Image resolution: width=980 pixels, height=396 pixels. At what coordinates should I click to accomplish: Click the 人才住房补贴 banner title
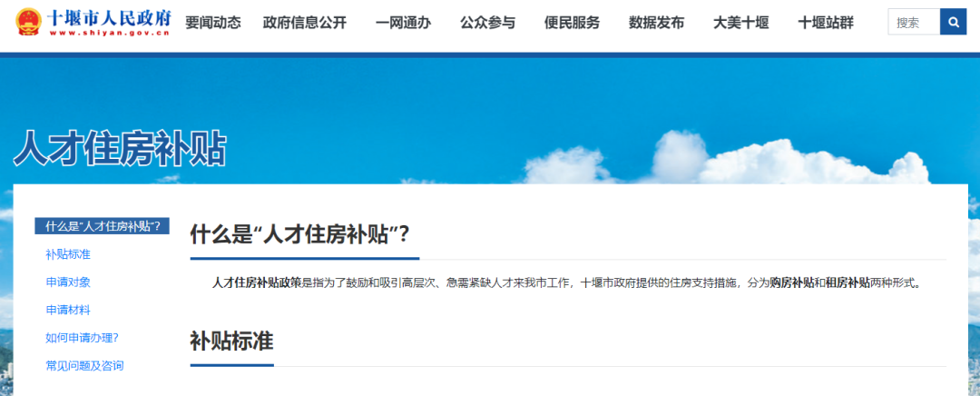120,148
